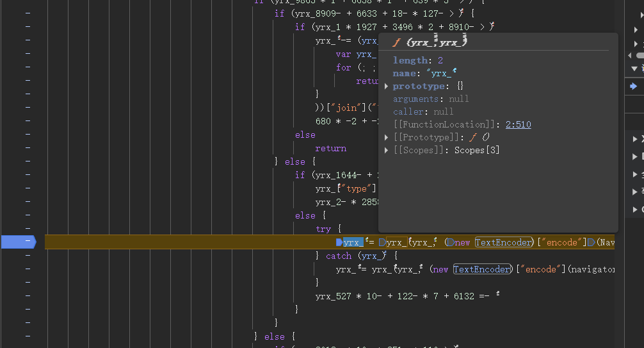Click the number 1927 in the if condition
644x348 pixels.
coord(366,27)
